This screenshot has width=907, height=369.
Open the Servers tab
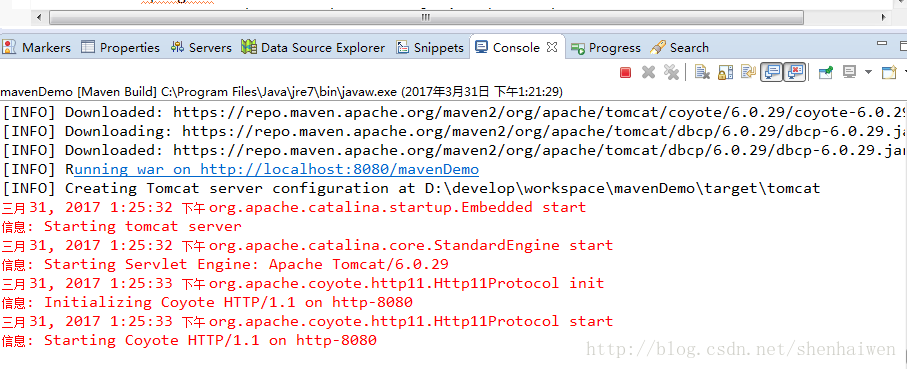(201, 47)
